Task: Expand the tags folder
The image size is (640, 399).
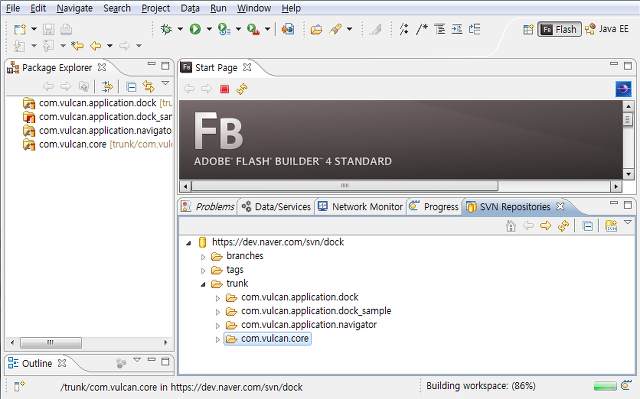Action: coord(203,270)
